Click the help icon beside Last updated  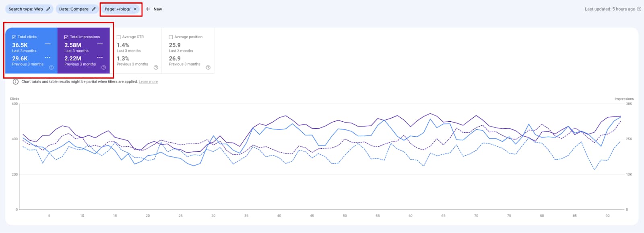coord(639,8)
